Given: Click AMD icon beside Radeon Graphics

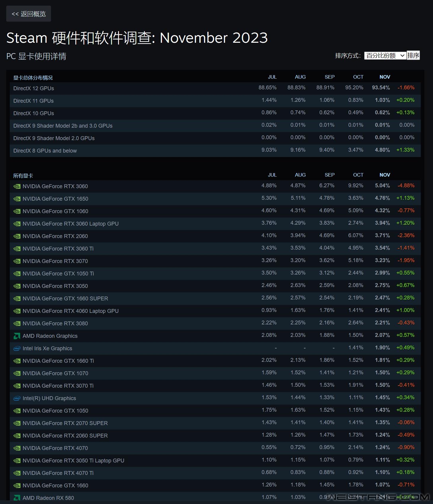Looking at the screenshot, I should coord(17,336).
